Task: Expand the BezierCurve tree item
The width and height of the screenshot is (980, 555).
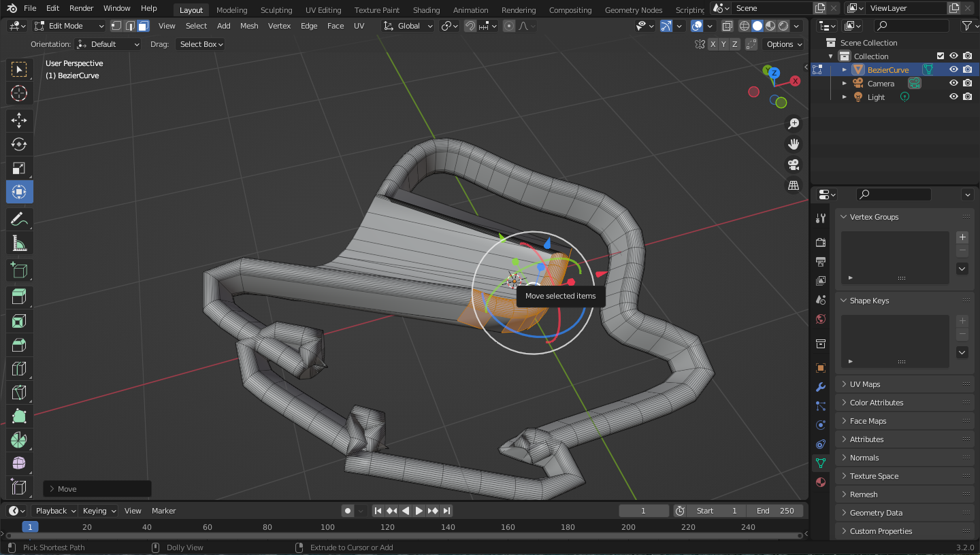Action: click(x=845, y=69)
